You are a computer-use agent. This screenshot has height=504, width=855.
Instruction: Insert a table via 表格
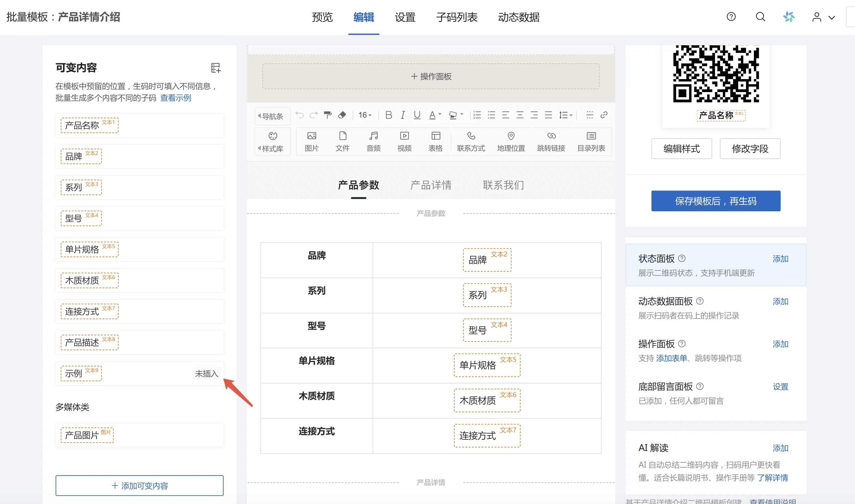click(x=436, y=142)
